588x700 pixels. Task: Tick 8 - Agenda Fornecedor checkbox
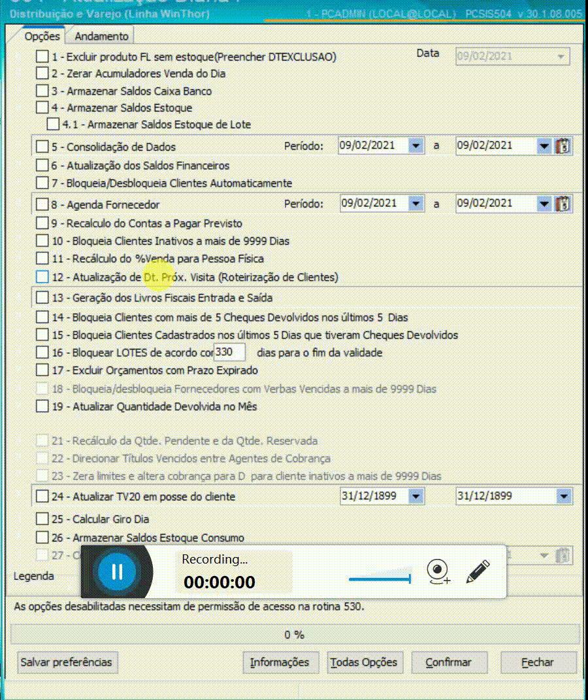click(42, 204)
